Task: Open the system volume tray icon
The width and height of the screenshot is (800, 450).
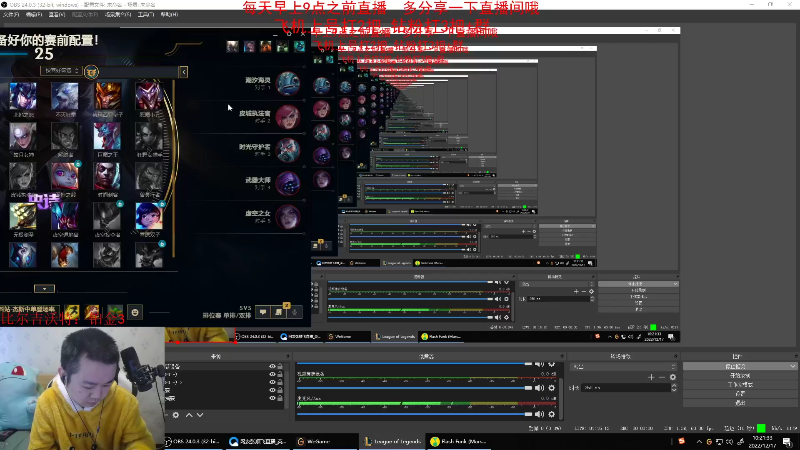Action: (x=729, y=442)
